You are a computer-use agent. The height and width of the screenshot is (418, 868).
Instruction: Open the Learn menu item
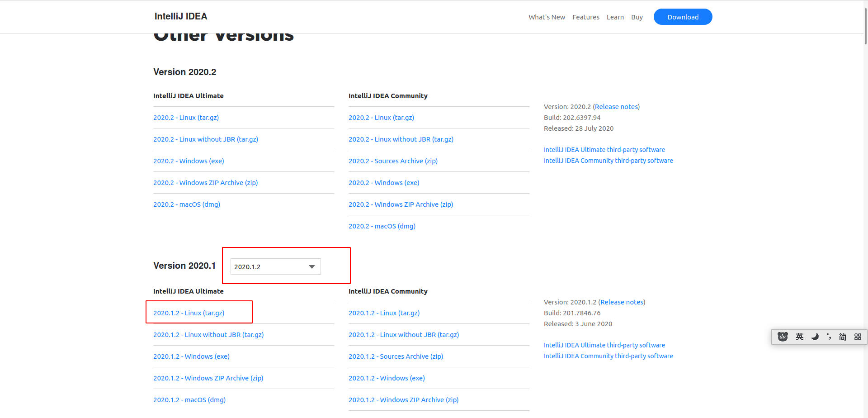[615, 17]
